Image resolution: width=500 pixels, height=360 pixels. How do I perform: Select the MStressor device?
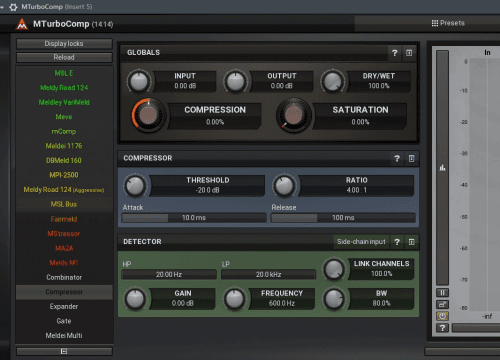[64, 234]
